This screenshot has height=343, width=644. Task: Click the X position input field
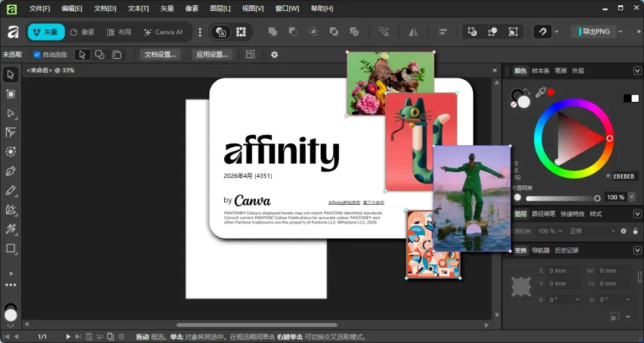(564, 271)
